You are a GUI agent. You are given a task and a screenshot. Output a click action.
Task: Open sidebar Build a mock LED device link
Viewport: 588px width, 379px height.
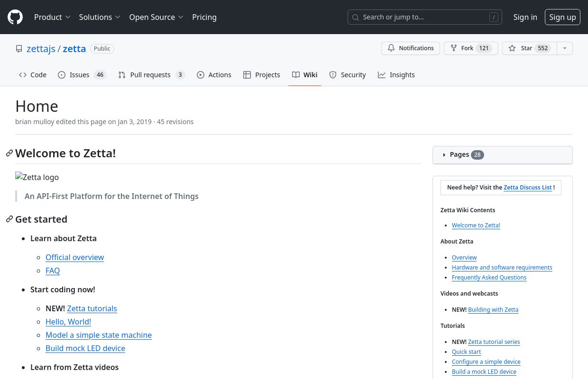pyautogui.click(x=484, y=372)
